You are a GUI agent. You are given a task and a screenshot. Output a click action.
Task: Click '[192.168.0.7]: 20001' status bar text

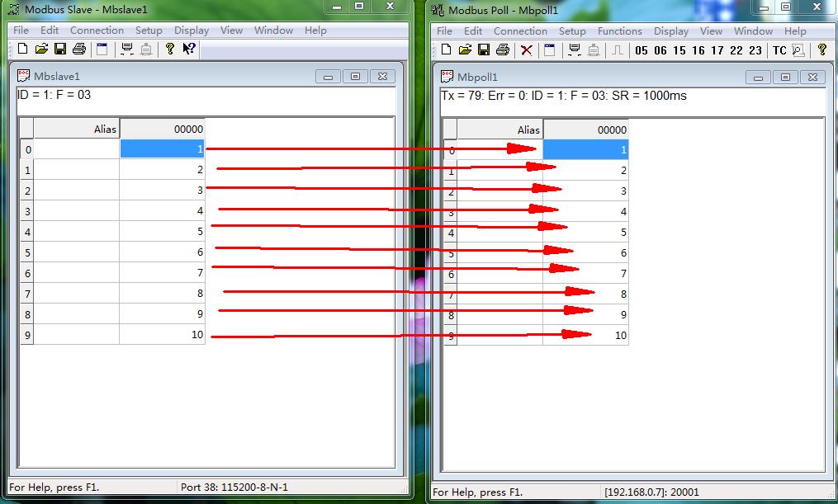point(651,492)
